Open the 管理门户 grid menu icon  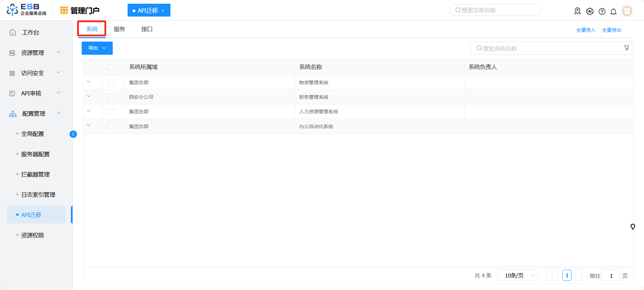point(64,10)
